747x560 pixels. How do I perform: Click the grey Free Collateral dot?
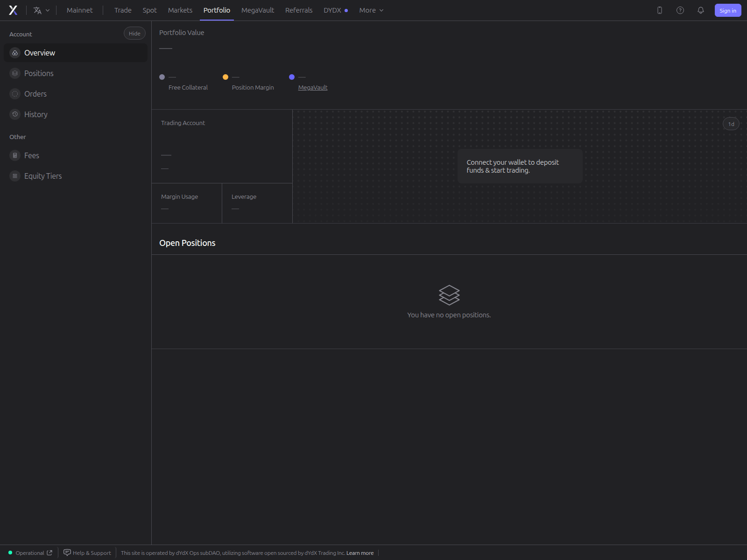(x=162, y=77)
